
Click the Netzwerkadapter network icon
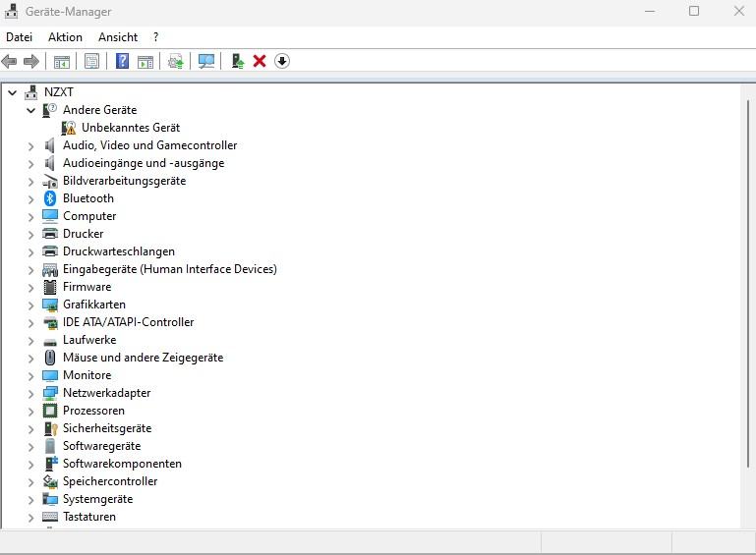50,393
